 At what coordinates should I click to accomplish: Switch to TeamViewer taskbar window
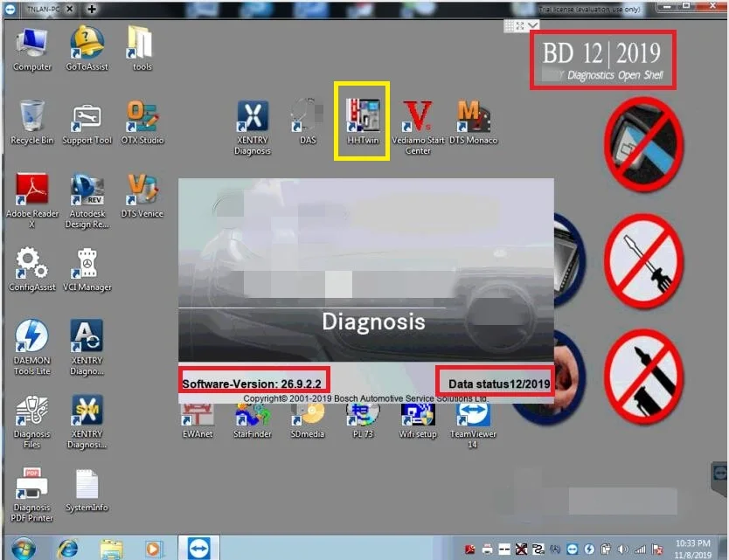tap(199, 548)
